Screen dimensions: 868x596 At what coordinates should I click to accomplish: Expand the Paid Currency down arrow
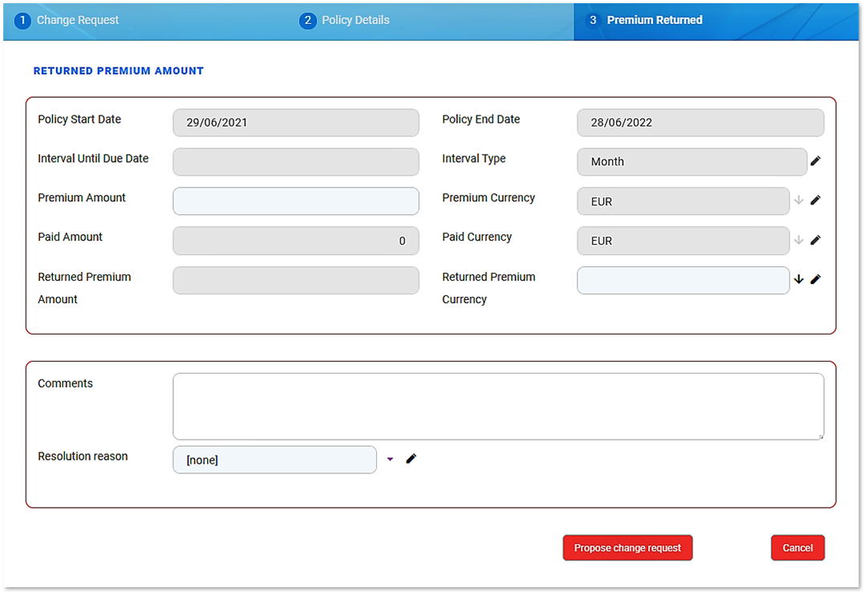click(x=798, y=240)
